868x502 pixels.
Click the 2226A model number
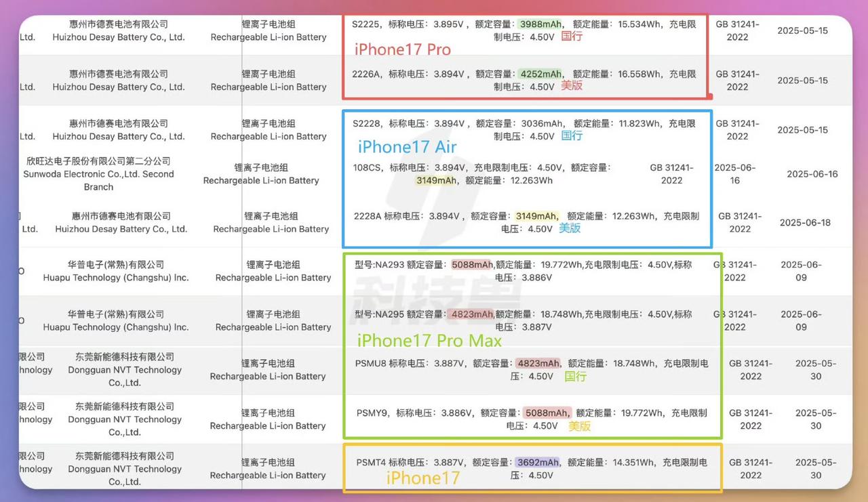(x=366, y=74)
